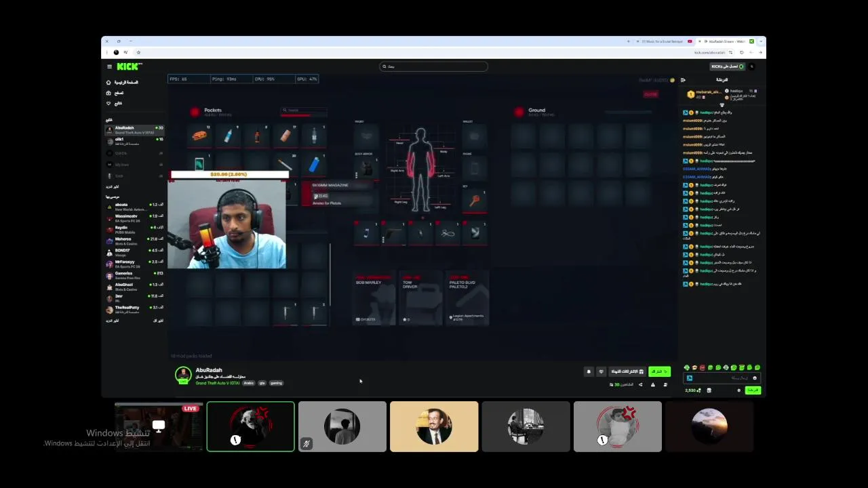Open AbuGhazi channel in sidebar
Image resolution: width=868 pixels, height=488 pixels.
pos(135,286)
